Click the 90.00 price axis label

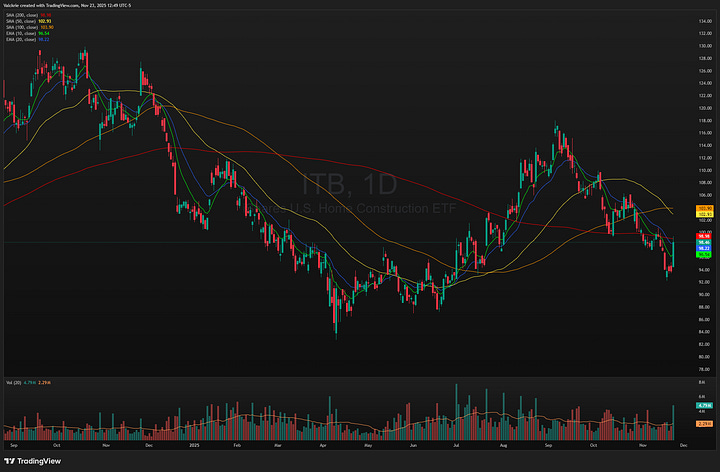coord(705,294)
